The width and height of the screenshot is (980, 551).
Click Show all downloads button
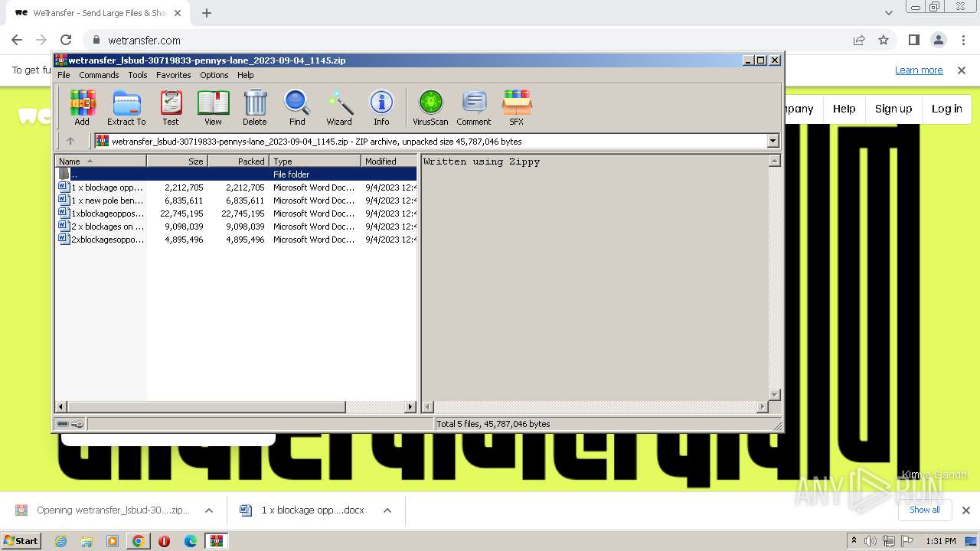coord(925,510)
